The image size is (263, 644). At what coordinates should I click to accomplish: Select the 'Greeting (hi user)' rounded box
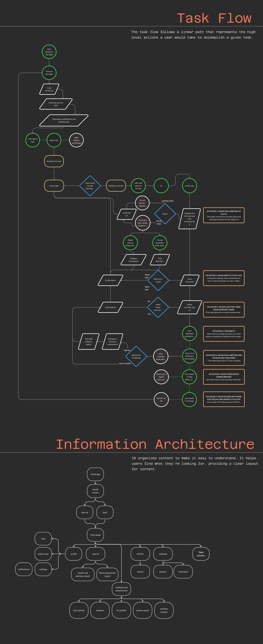(x=54, y=161)
